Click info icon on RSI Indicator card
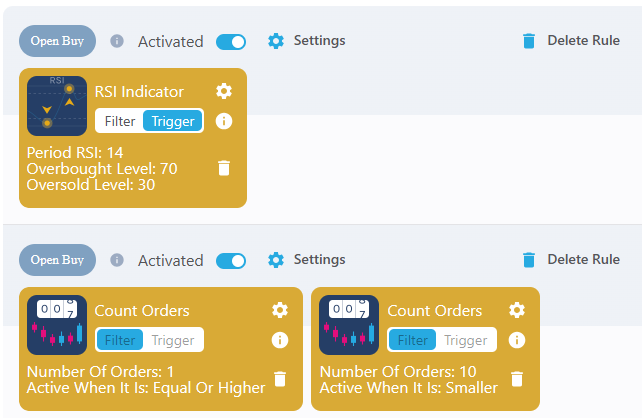The image size is (642, 418). pyautogui.click(x=224, y=121)
